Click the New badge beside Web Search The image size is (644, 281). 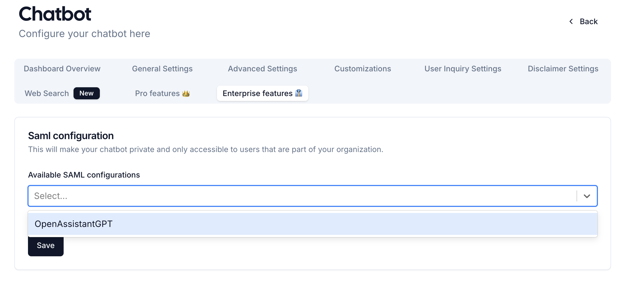tap(86, 93)
